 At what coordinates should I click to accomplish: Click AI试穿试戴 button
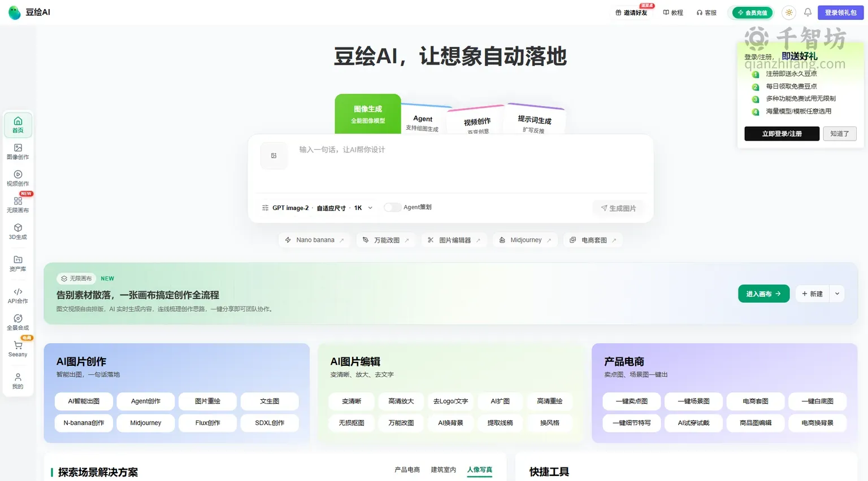pyautogui.click(x=694, y=423)
